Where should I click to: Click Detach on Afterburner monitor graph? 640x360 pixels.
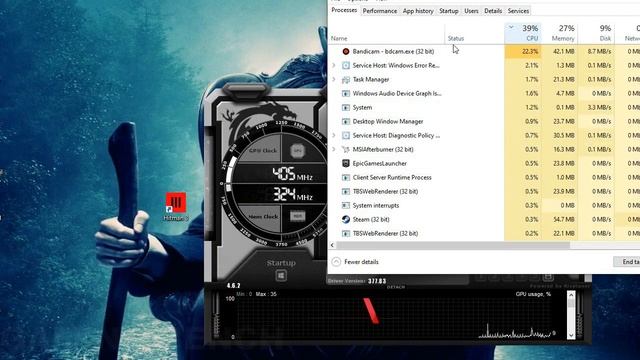396,287
